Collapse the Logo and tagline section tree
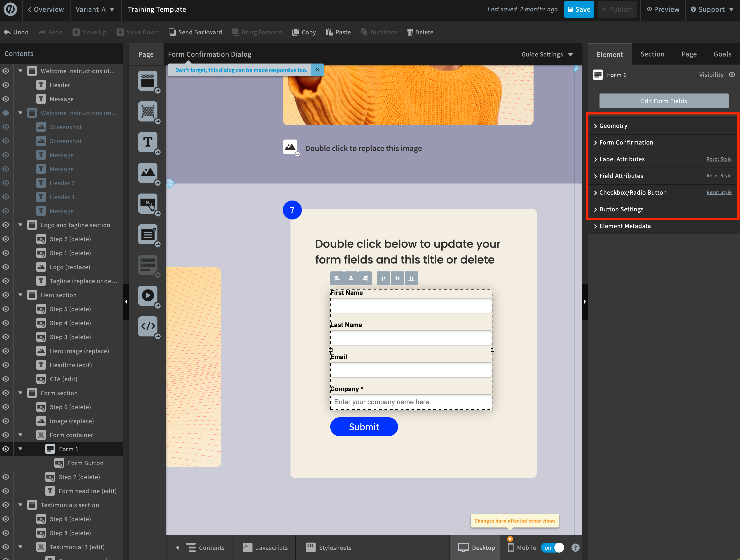The image size is (740, 560). 20,225
